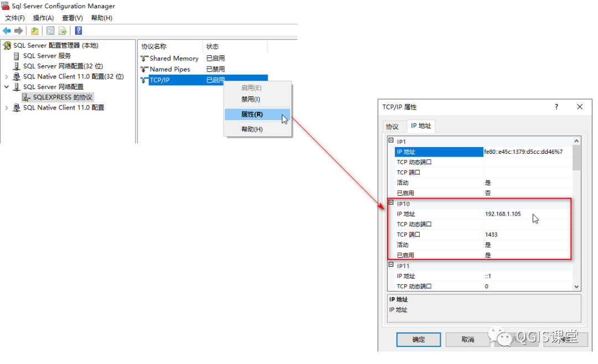Click the Up one level folder icon
Screen dimensions: 598x364
click(x=35, y=31)
